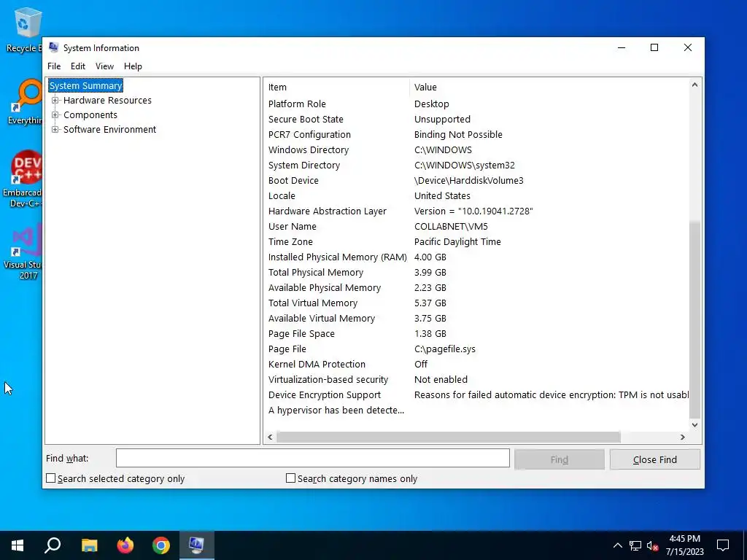
Task: Expand the Software Environment tree node
Action: pos(55,130)
